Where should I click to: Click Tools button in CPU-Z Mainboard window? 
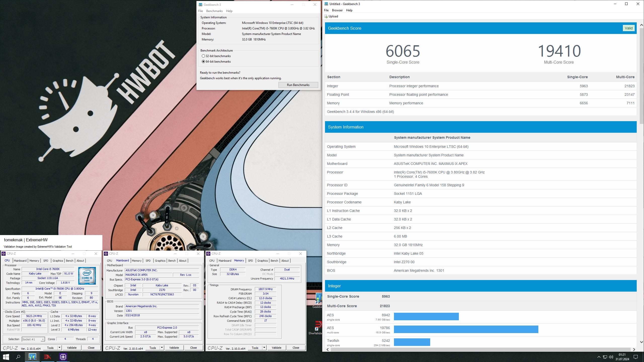[153, 348]
